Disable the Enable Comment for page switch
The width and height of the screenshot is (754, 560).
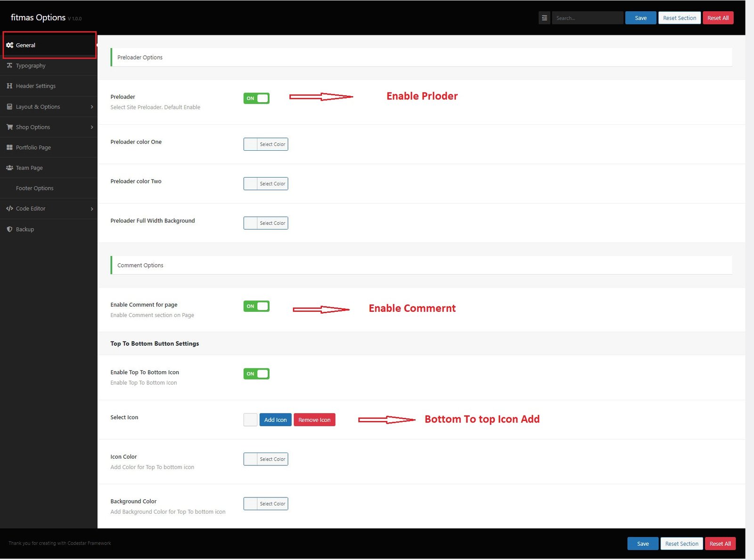256,306
